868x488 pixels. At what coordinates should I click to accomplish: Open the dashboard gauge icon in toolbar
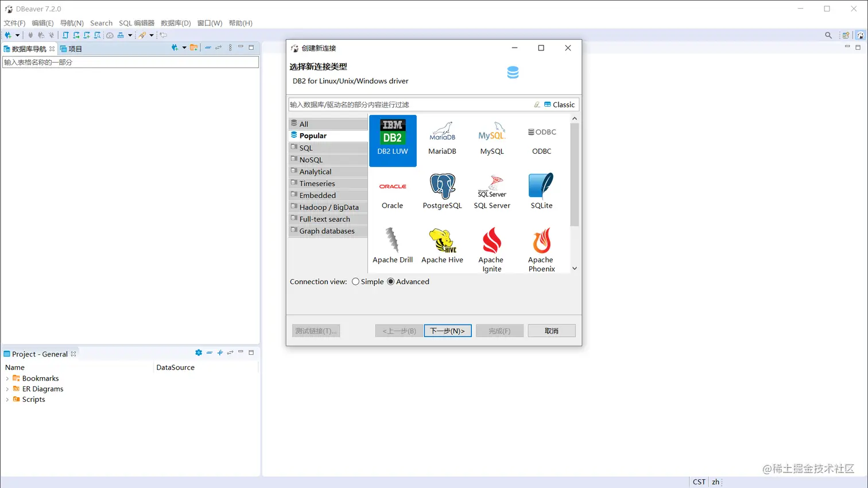click(x=110, y=35)
